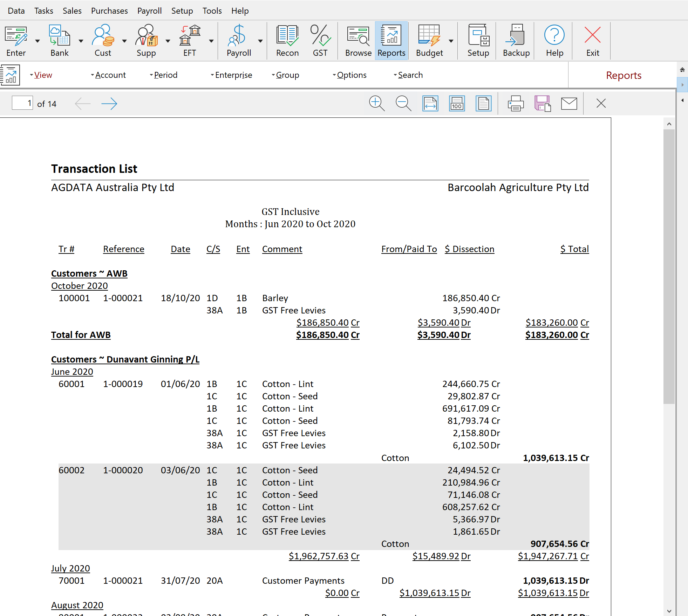The image size is (688, 616).
Task: Open the Payroll menu bar item
Action: [149, 11]
